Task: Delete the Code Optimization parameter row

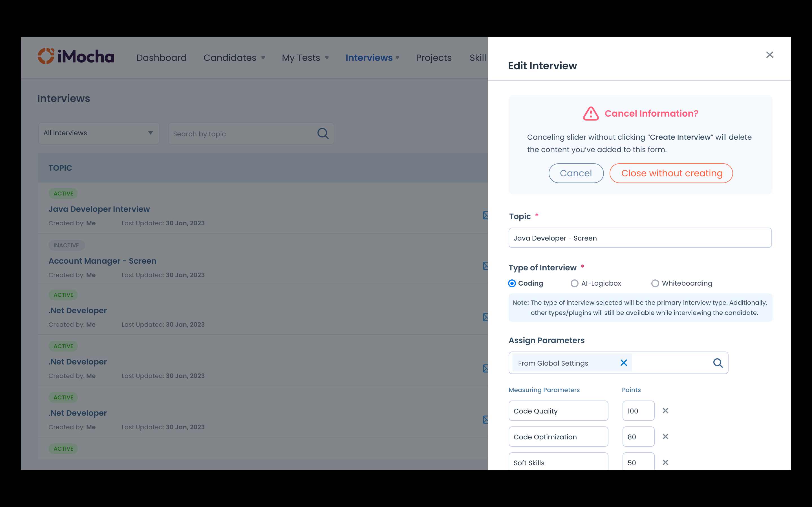Action: click(x=665, y=437)
